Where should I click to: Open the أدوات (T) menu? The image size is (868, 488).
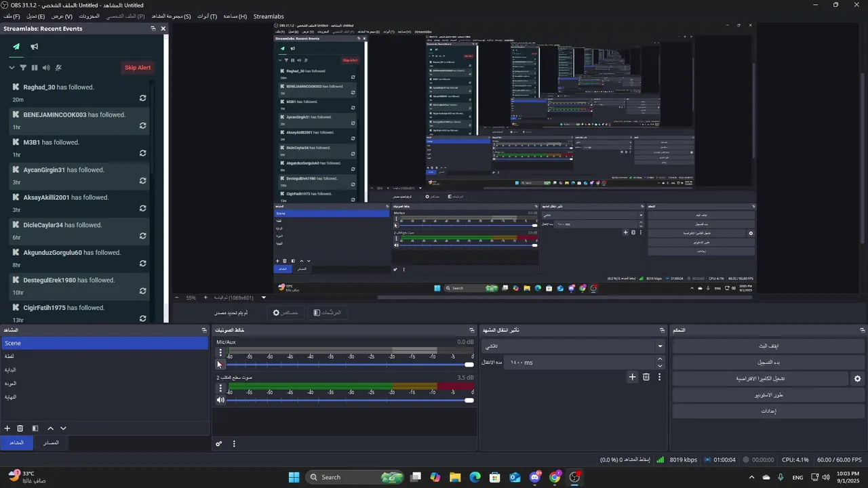tap(207, 16)
